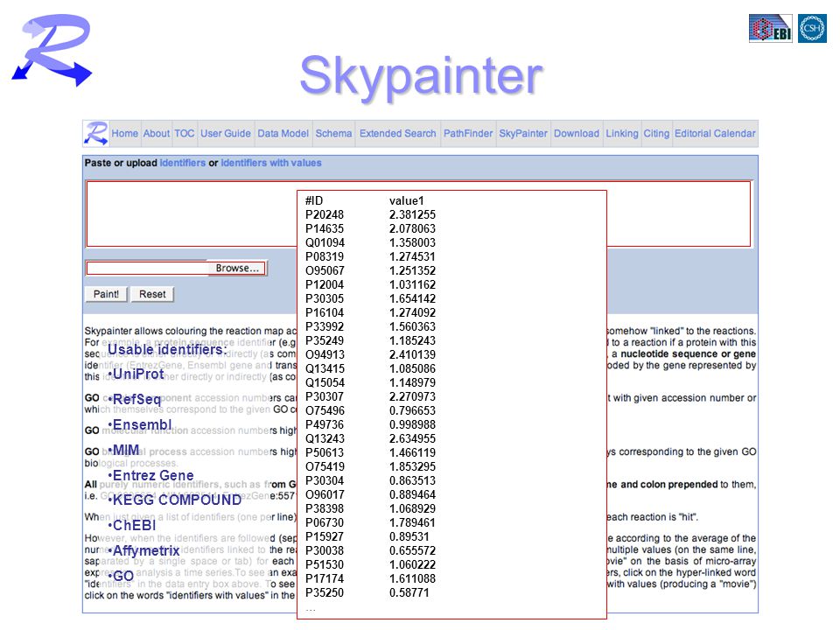The height and width of the screenshot is (630, 840).
Task: Click the Paint! button
Action: coord(106,294)
